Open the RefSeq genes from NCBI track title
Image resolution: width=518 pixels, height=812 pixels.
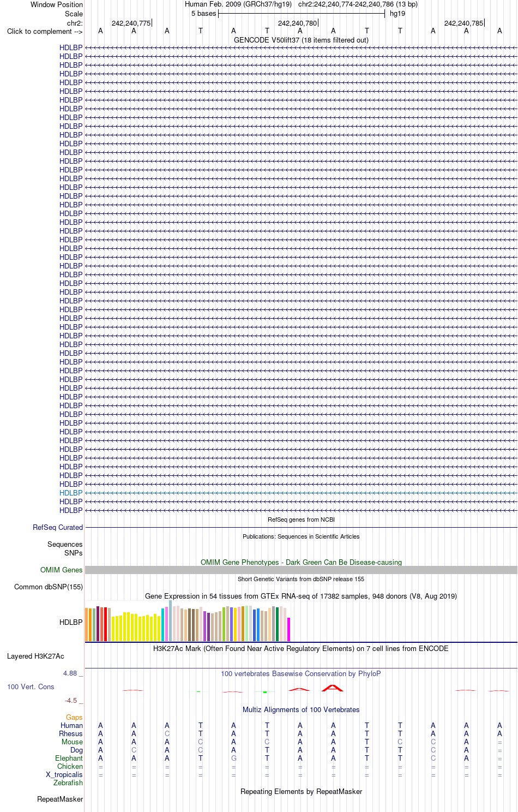pyautogui.click(x=301, y=520)
